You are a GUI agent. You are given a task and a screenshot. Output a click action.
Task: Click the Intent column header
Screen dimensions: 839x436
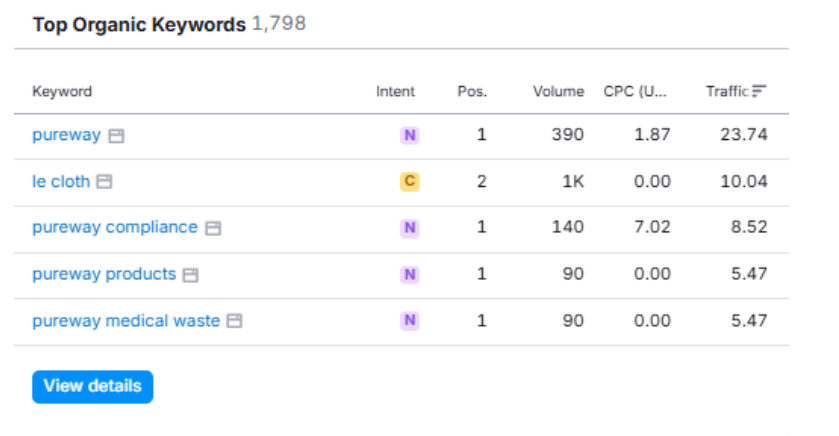(x=395, y=91)
